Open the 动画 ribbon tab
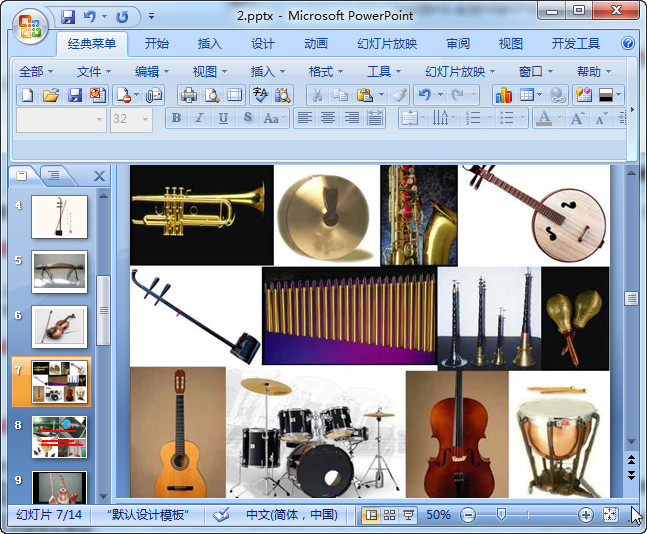 [x=316, y=43]
